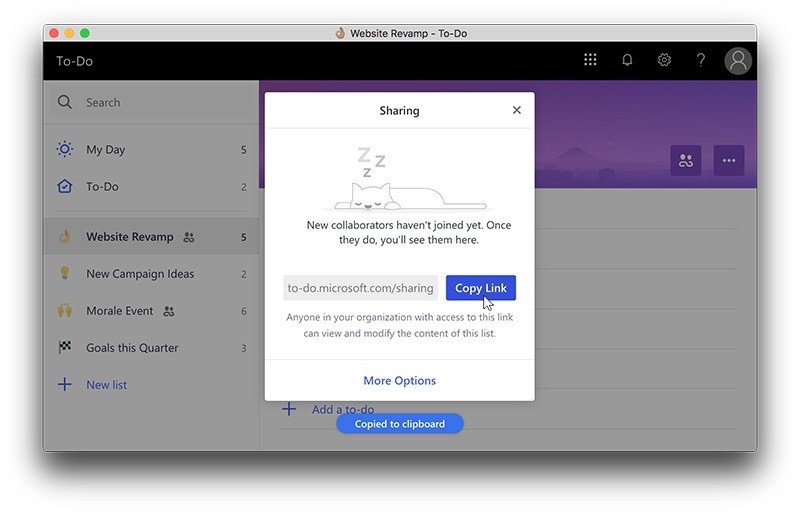This screenshot has height=513, width=800.
Task: Open More Options in Sharing dialog
Action: pyautogui.click(x=399, y=380)
